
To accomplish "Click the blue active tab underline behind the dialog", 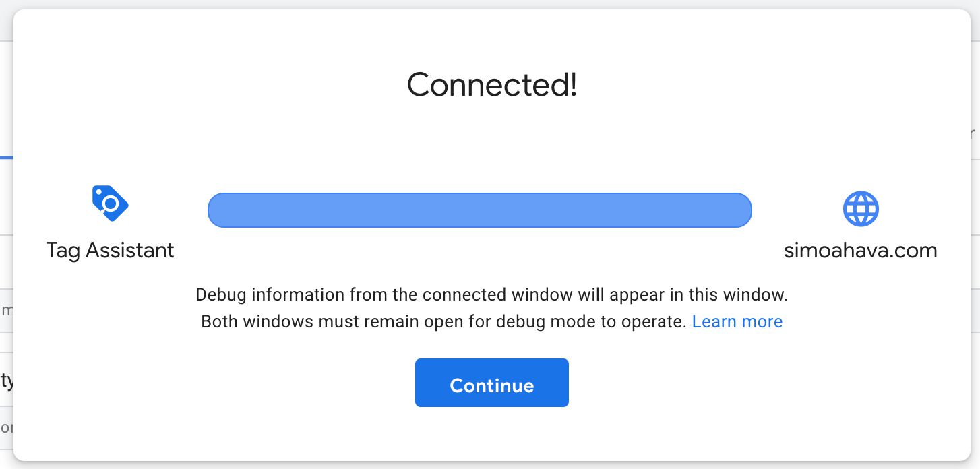I will [7, 158].
